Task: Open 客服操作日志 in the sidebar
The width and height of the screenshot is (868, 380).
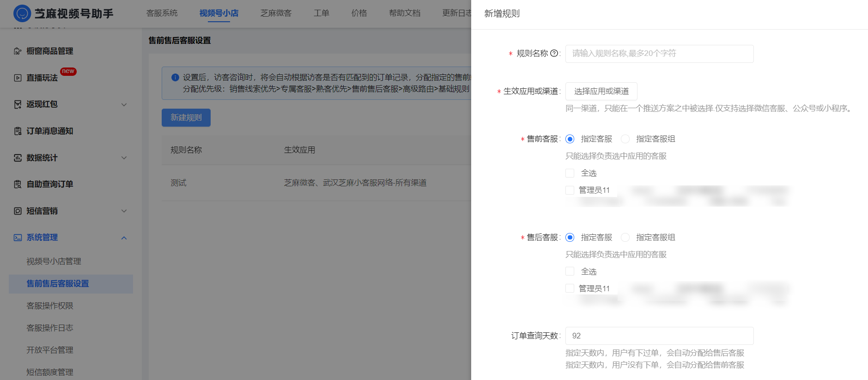Action: click(50, 328)
